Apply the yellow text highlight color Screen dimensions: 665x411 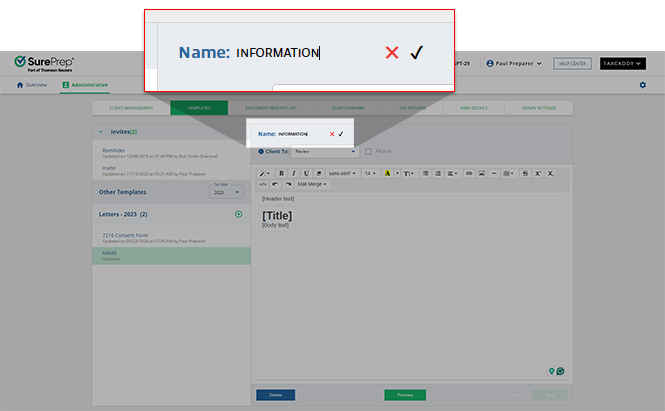click(x=387, y=173)
